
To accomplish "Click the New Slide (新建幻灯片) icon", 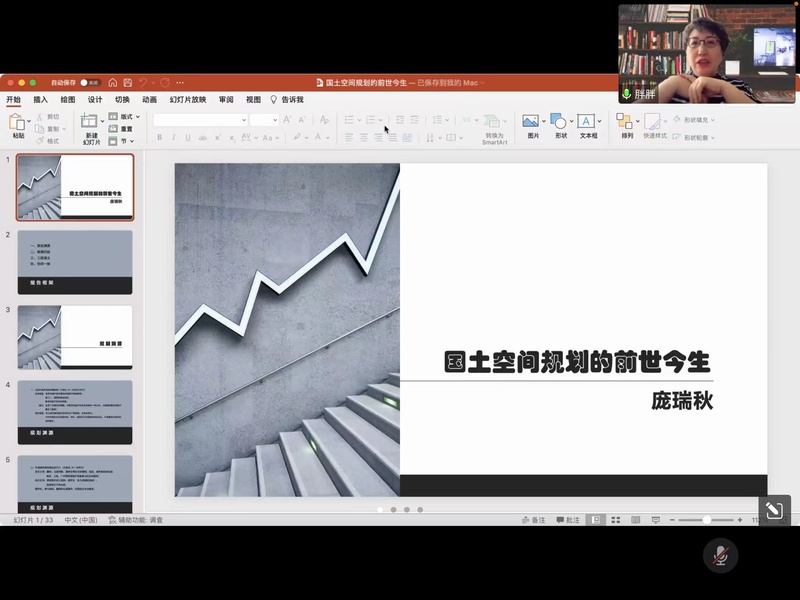I will (x=90, y=122).
